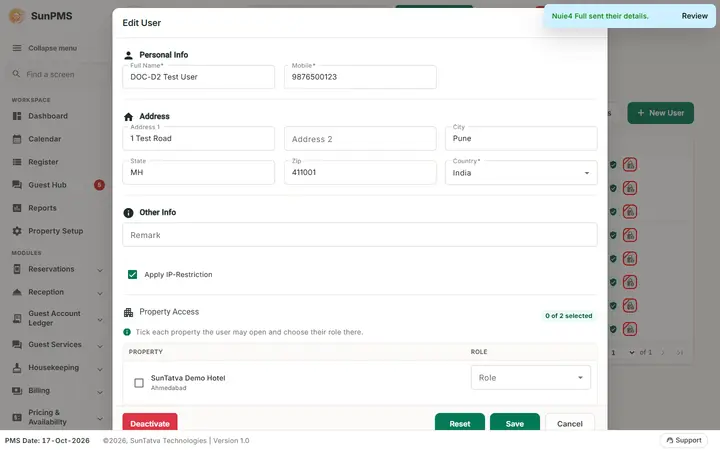720x450 pixels.
Task: Click the 'PROPERTY' column header
Action: click(x=146, y=352)
